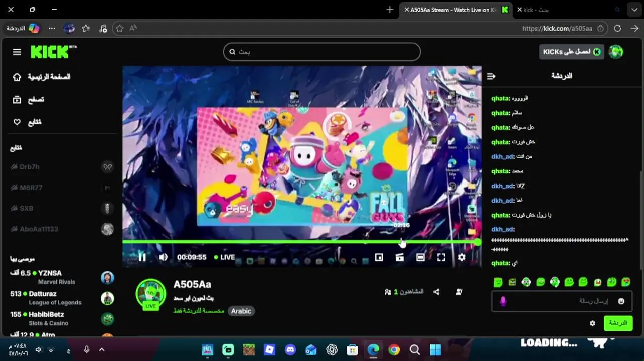Viewport: 644px width, 361px height.
Task: Mute the stream volume speaker icon
Action: tap(163, 257)
